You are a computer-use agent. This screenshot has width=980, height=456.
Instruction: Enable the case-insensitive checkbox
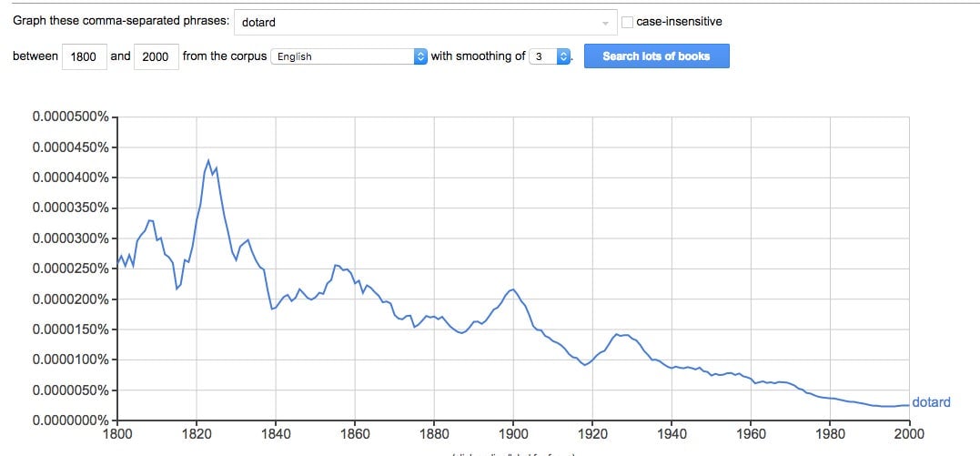628,23
